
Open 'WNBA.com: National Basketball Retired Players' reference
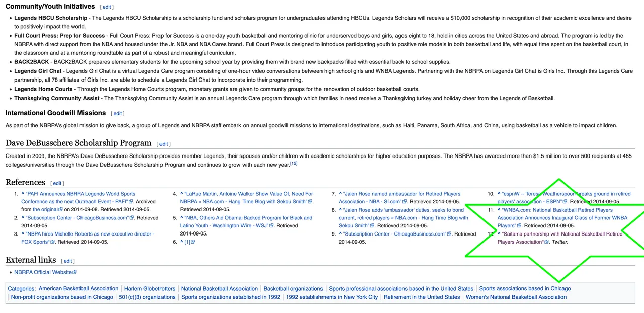562,218
